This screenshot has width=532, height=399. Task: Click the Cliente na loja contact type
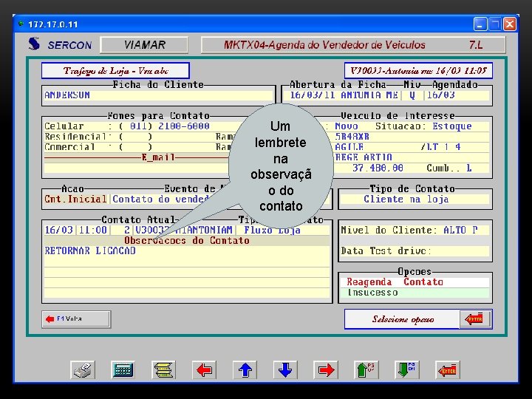[406, 199]
